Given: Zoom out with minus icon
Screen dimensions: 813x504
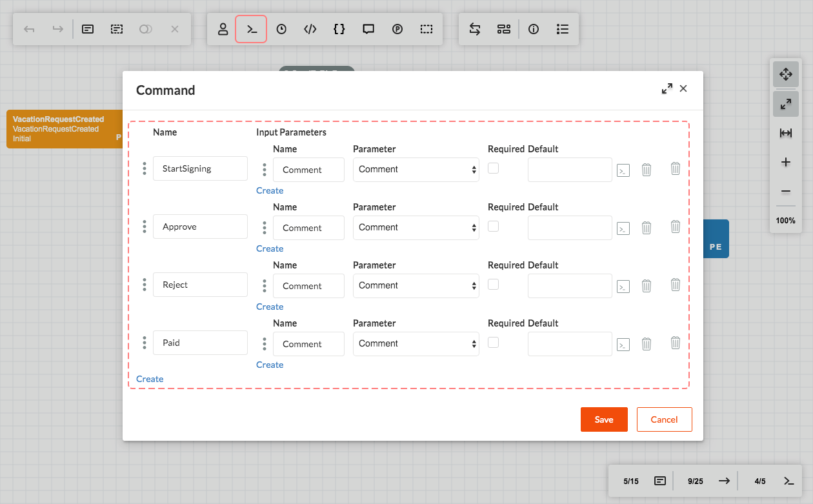Looking at the screenshot, I should [x=786, y=191].
